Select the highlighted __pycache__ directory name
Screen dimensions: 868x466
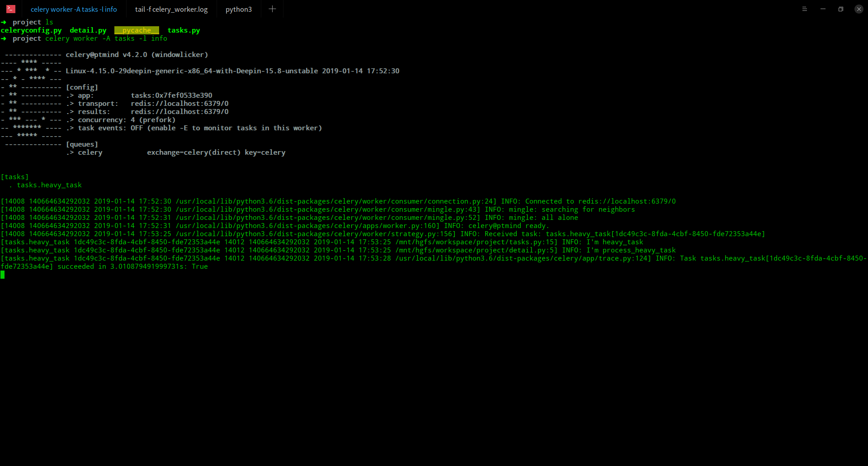click(137, 30)
